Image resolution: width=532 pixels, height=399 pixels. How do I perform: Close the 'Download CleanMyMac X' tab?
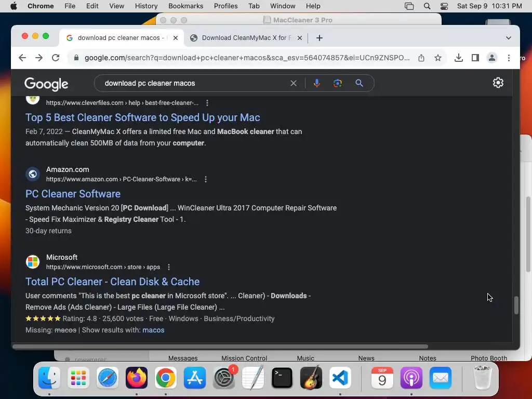pyautogui.click(x=300, y=38)
